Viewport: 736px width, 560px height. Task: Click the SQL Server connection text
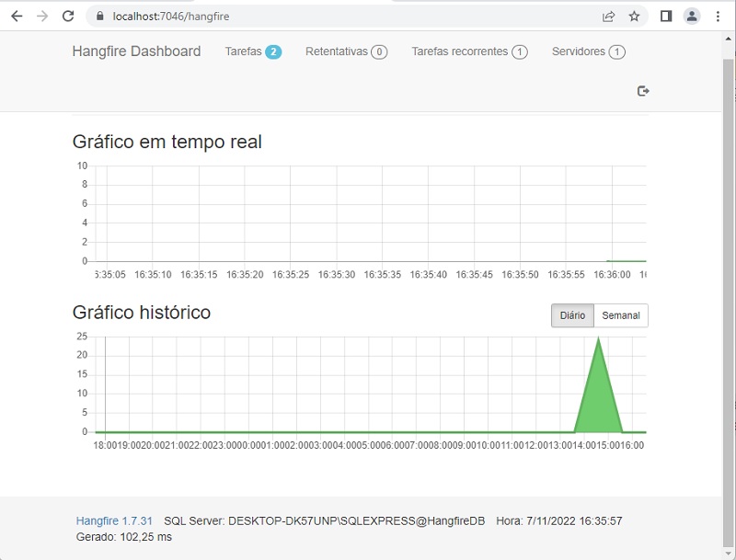point(325,521)
